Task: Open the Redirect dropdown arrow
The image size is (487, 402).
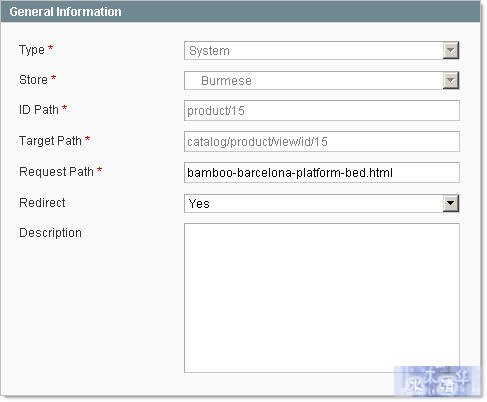Action: point(451,203)
